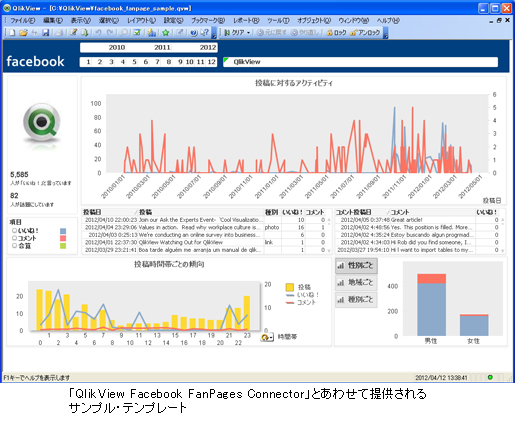Click the Help question mark icon

pyautogui.click(x=194, y=32)
